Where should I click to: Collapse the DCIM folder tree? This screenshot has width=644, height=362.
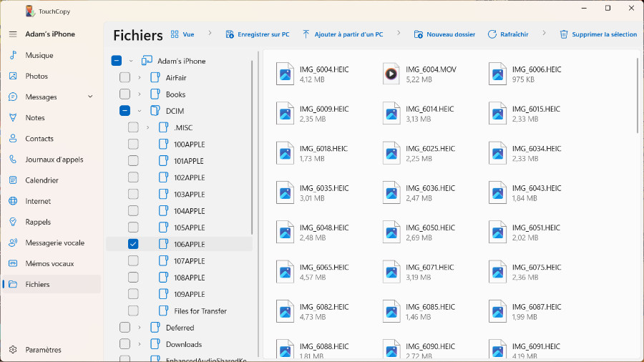tap(139, 111)
